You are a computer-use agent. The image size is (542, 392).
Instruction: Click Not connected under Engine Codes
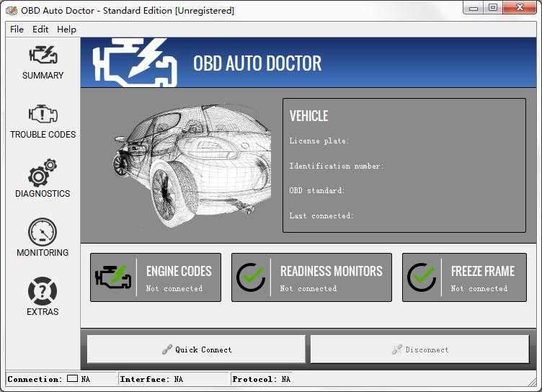[174, 288]
